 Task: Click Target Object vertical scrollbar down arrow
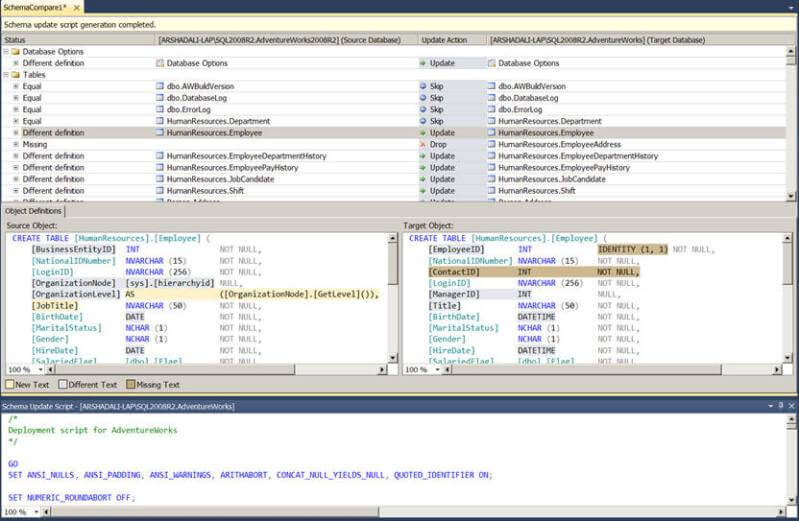pyautogui.click(x=788, y=358)
